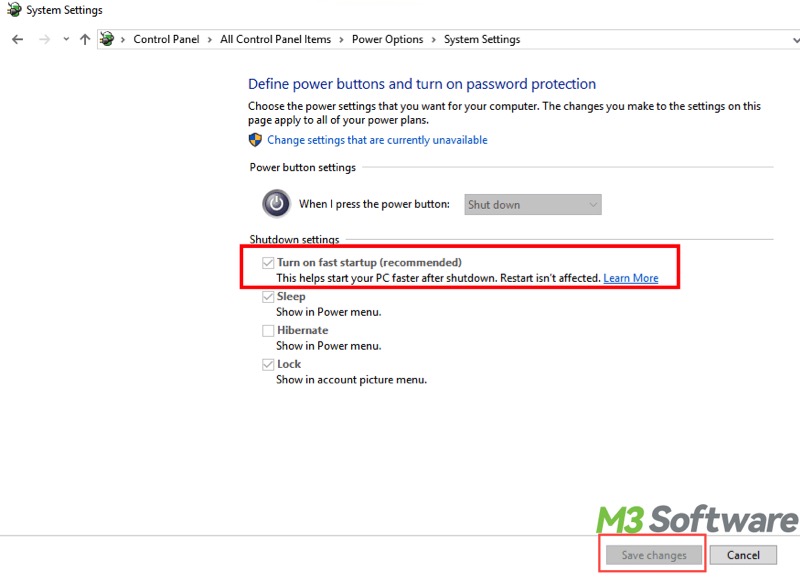Go to Power Options breadcrumb
This screenshot has height=577, width=800.
[387, 40]
